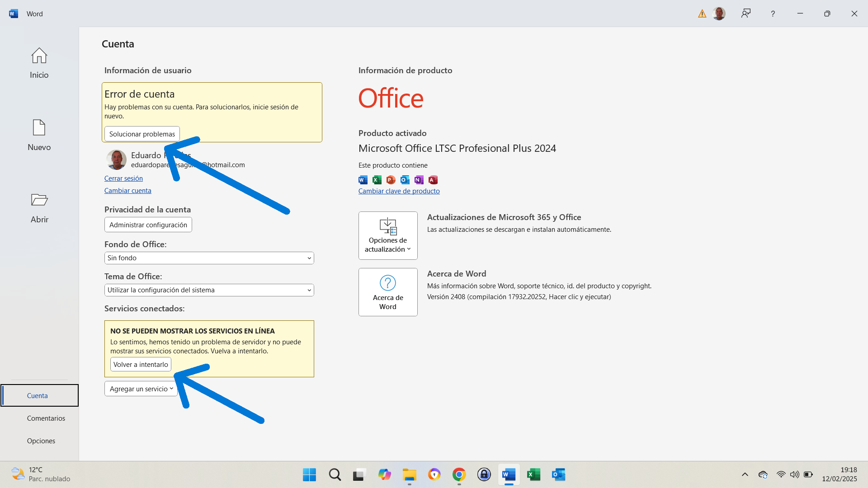This screenshot has width=868, height=488.
Task: Click the account warning triangle icon
Action: tap(702, 14)
